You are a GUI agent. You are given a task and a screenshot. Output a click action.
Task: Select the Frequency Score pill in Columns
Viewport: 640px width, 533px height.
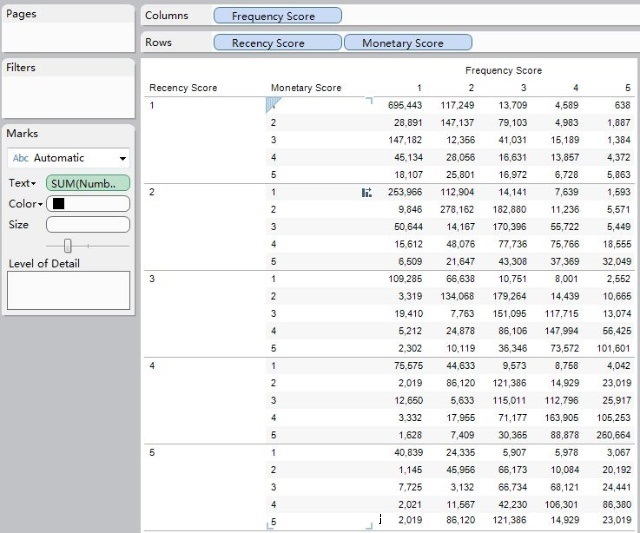click(x=277, y=16)
